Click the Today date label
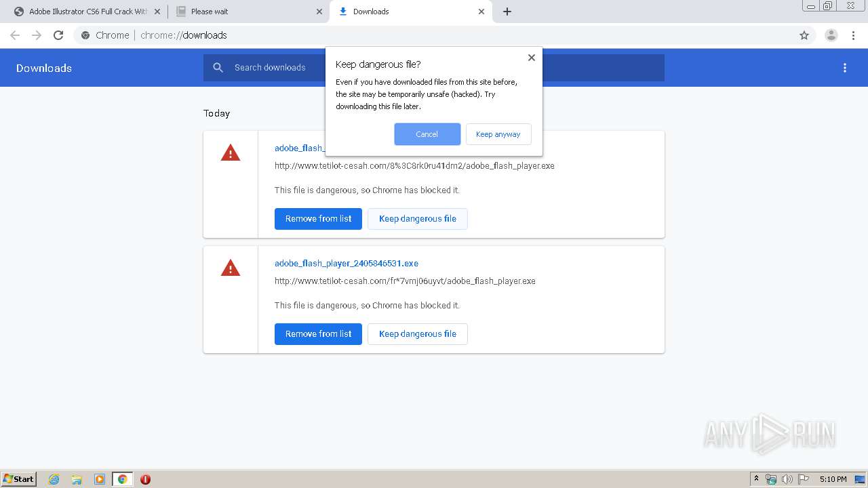This screenshot has width=868, height=488. [217, 113]
